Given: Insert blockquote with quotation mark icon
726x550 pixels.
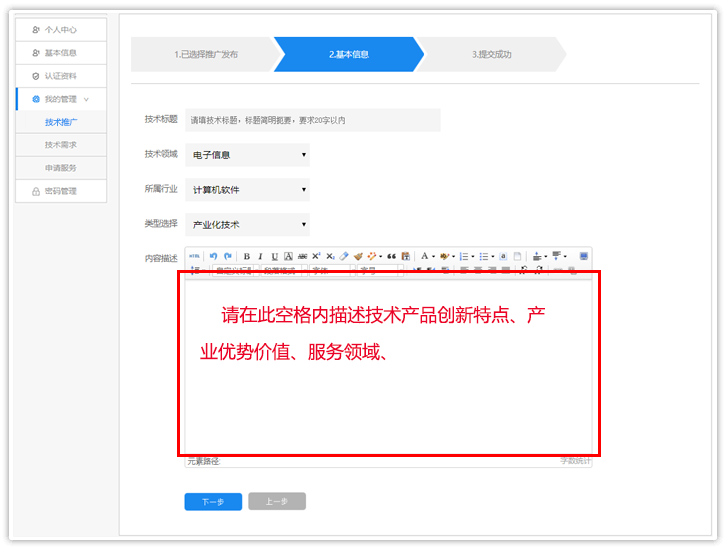Looking at the screenshot, I should click(392, 256).
